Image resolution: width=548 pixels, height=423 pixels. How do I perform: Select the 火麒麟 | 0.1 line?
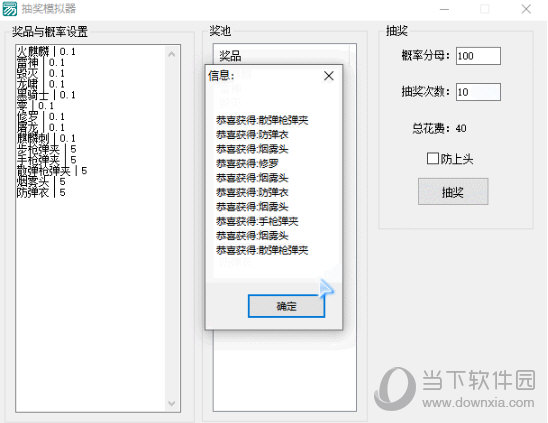click(46, 51)
